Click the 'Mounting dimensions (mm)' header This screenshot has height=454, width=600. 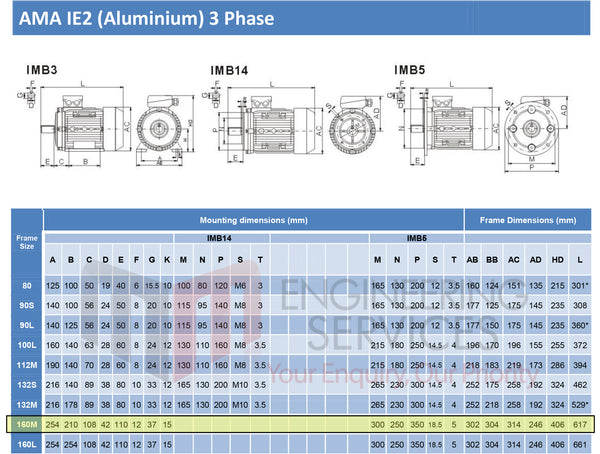tap(253, 219)
